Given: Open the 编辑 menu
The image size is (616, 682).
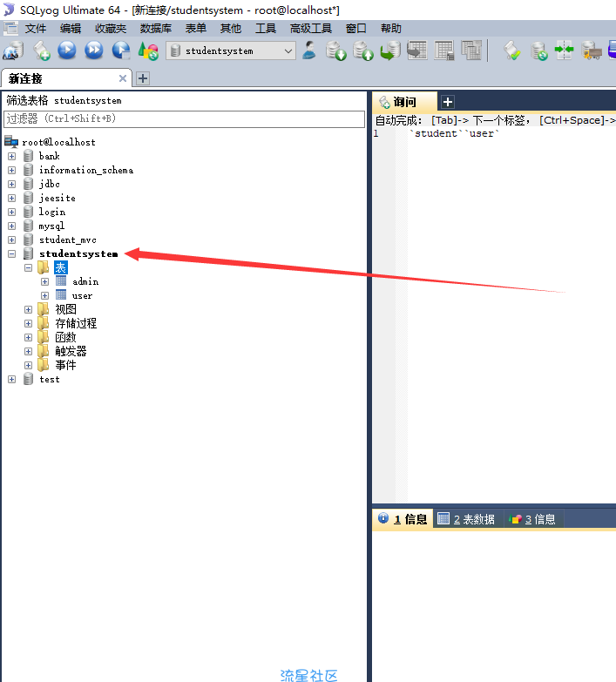Looking at the screenshot, I should point(71,29).
